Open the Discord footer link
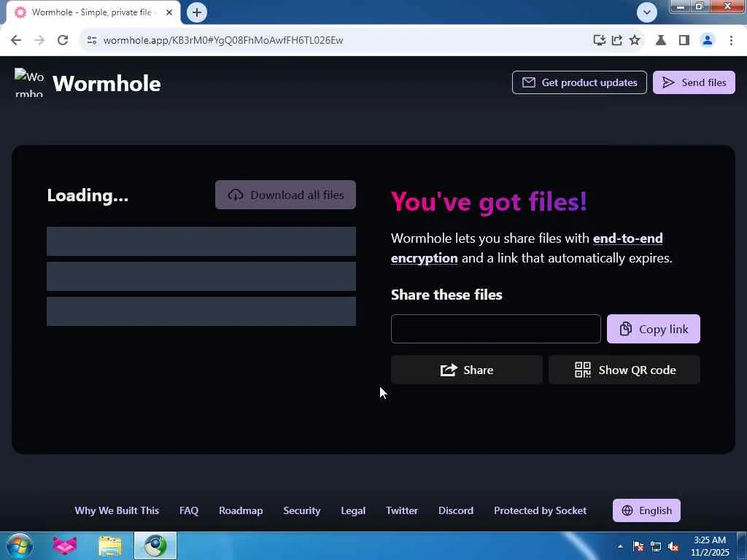The image size is (747, 560). [456, 510]
